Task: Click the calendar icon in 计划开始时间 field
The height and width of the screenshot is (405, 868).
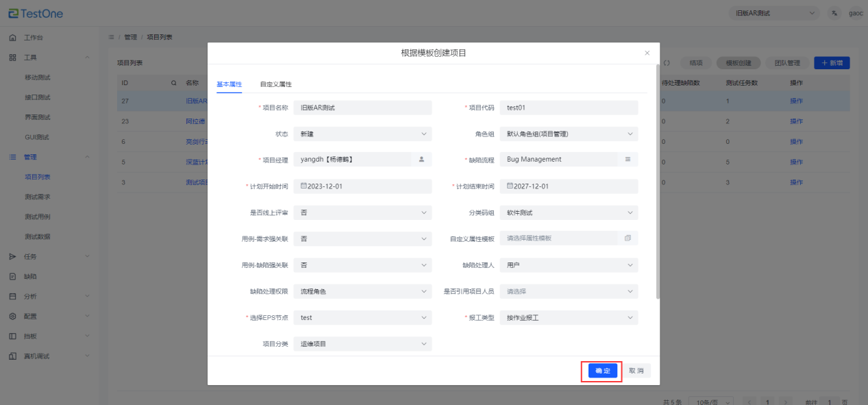Action: [304, 186]
